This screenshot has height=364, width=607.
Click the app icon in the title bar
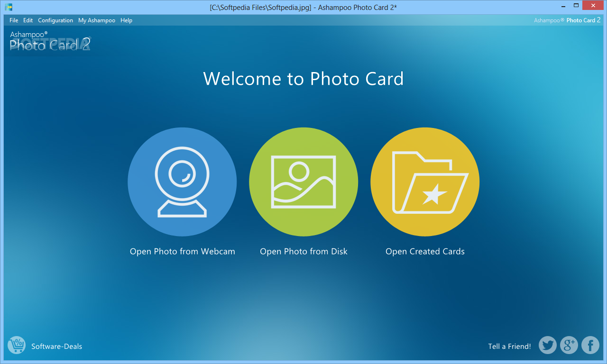pos(9,7)
